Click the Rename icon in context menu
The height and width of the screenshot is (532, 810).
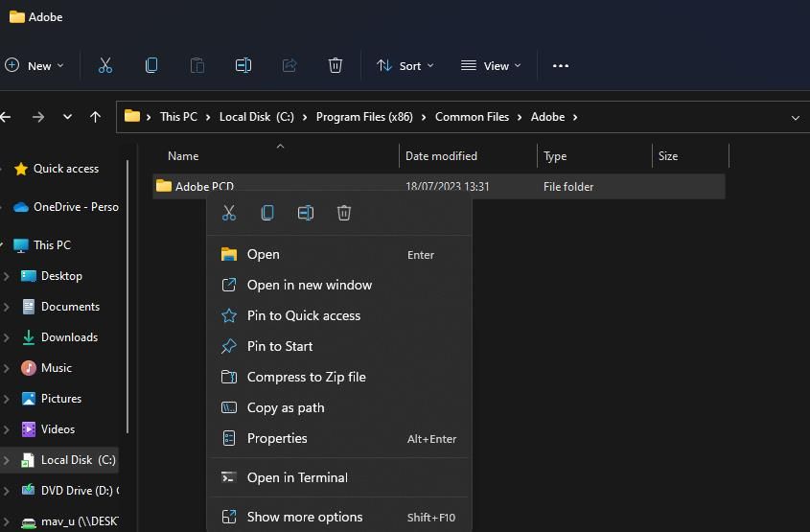pyautogui.click(x=306, y=213)
